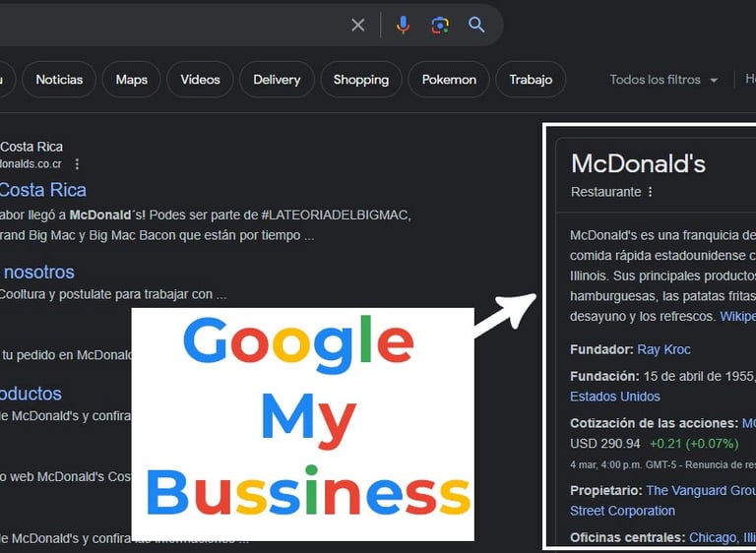Expand the Todos los filtros dropdown
Viewport: 756px width, 553px height.
pyautogui.click(x=663, y=80)
